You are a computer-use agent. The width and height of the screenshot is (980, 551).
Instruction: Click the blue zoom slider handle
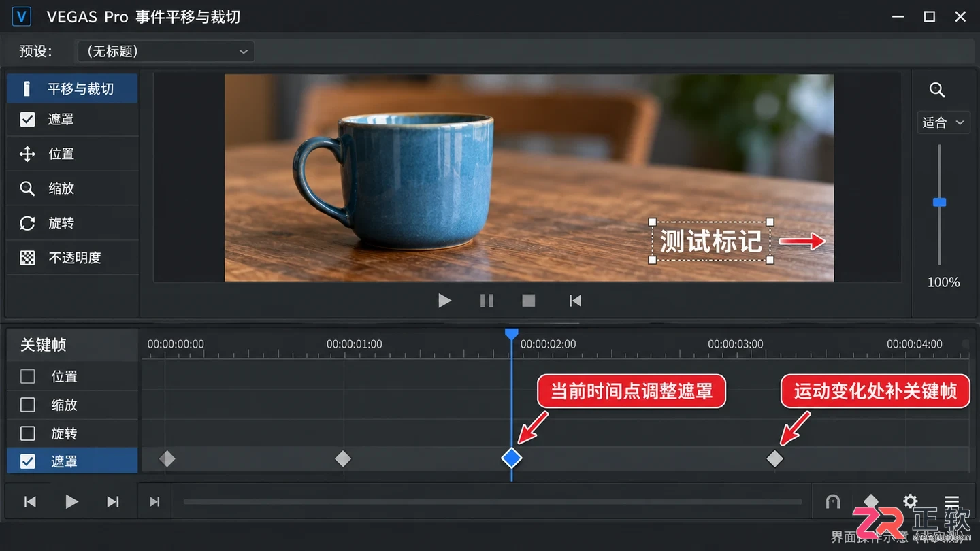(939, 202)
